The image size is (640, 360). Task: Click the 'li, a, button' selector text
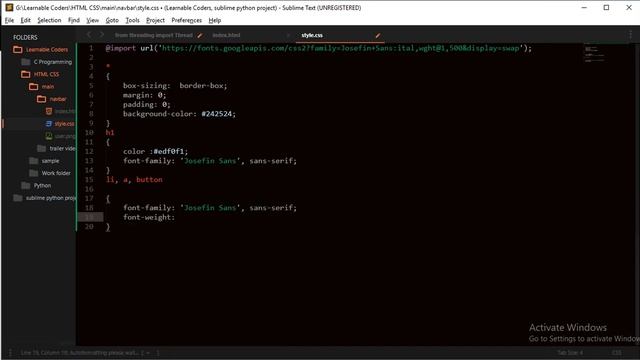click(134, 180)
